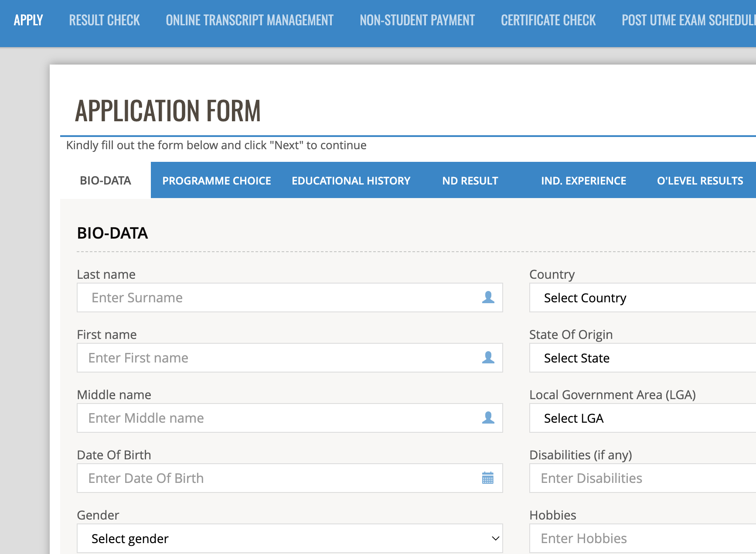Screen dimensions: 756x554
Task: Click the person icon in Last name field
Action: click(x=488, y=298)
